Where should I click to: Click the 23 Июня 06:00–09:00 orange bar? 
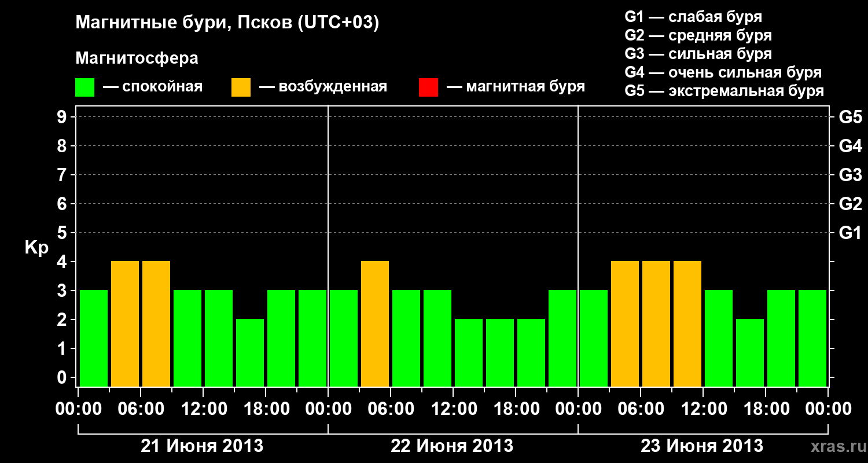click(x=656, y=324)
